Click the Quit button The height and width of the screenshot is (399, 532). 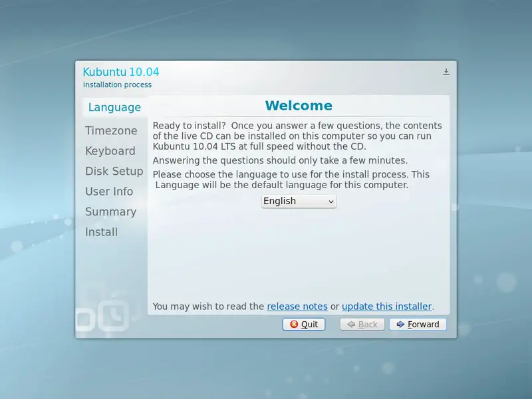tap(304, 325)
